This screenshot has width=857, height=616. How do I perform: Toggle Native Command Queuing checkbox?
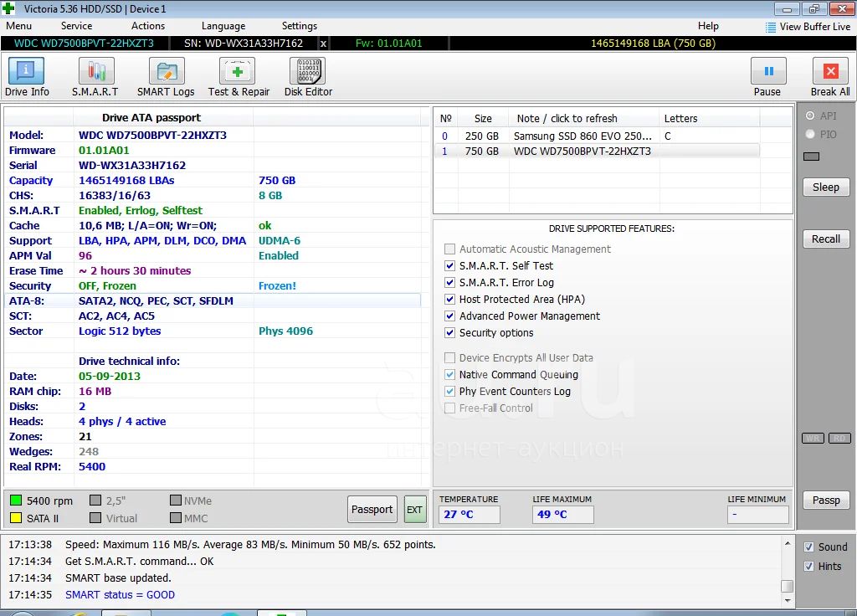pyautogui.click(x=449, y=374)
